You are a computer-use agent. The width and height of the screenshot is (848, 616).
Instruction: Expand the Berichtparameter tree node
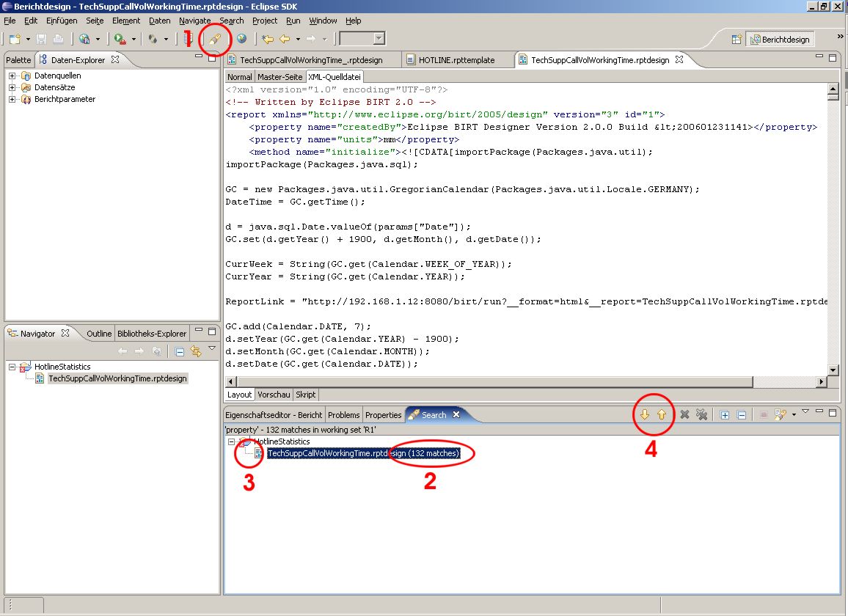tap(12, 99)
